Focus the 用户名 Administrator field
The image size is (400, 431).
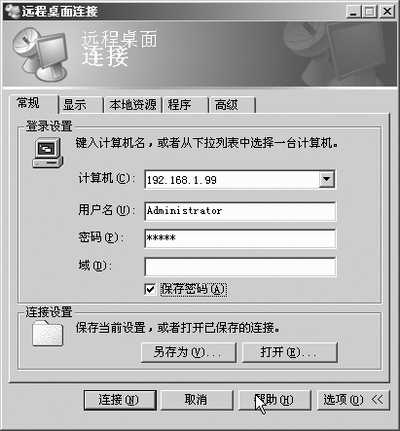click(240, 211)
